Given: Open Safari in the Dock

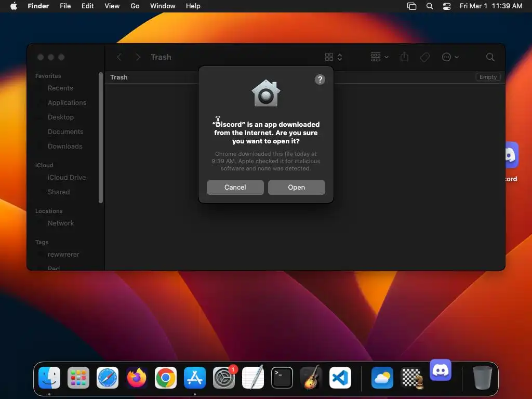Looking at the screenshot, I should point(108,378).
